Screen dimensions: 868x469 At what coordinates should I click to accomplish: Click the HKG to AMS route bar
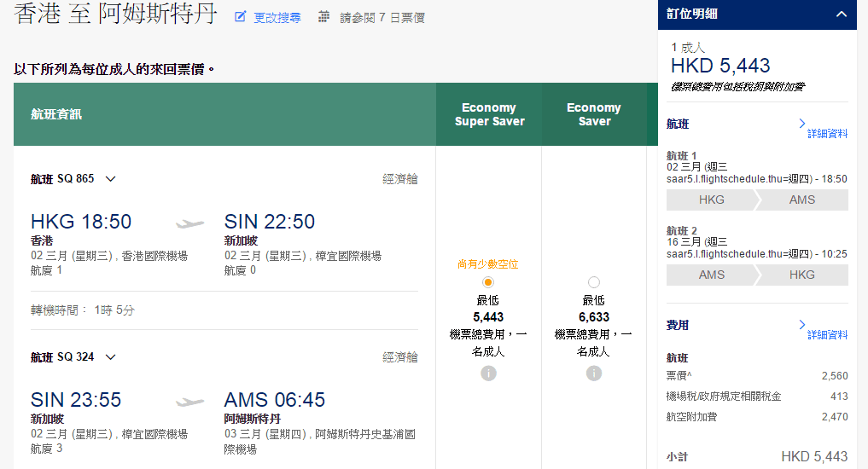(757, 200)
